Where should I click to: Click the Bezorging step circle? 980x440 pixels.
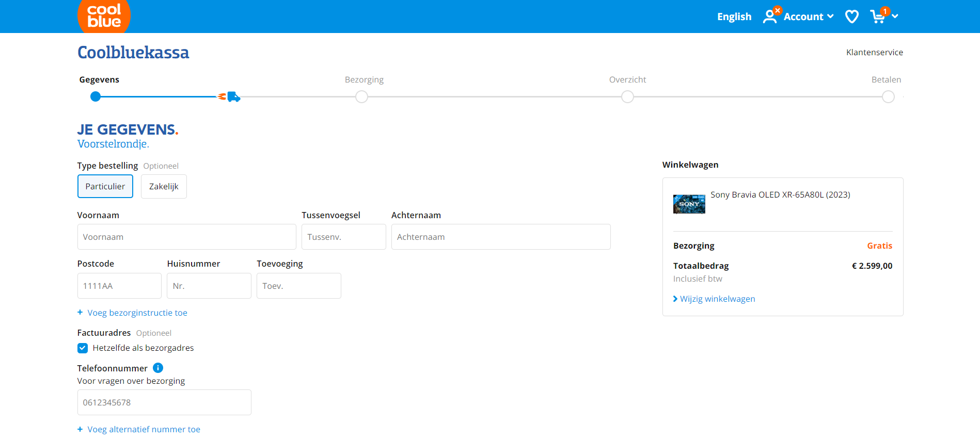tap(361, 96)
